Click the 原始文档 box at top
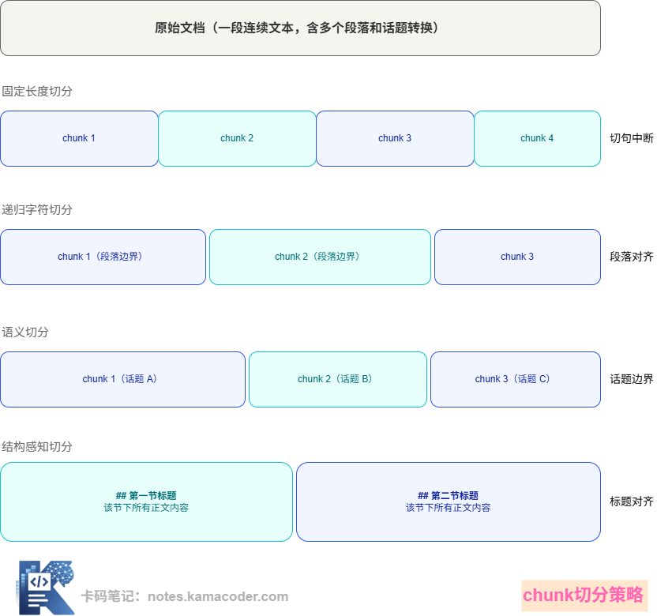Image resolution: width=672 pixels, height=616 pixels. click(x=300, y=28)
